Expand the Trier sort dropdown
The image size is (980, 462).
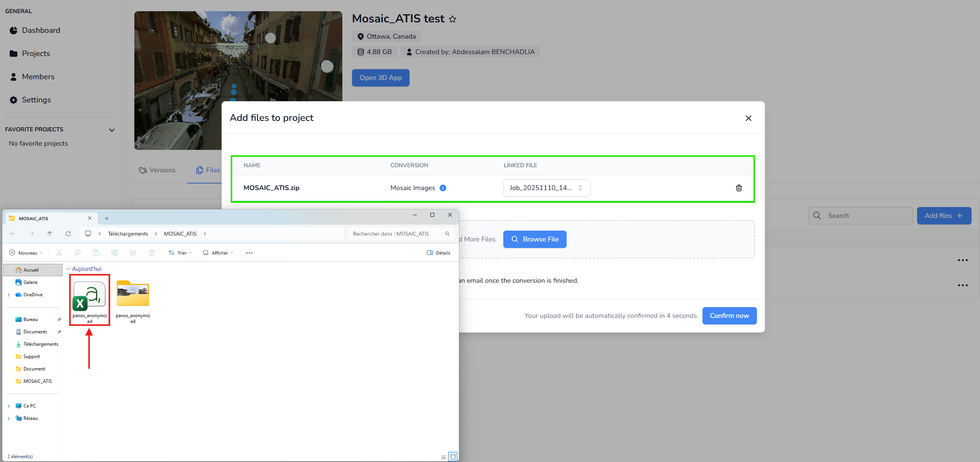pos(180,253)
